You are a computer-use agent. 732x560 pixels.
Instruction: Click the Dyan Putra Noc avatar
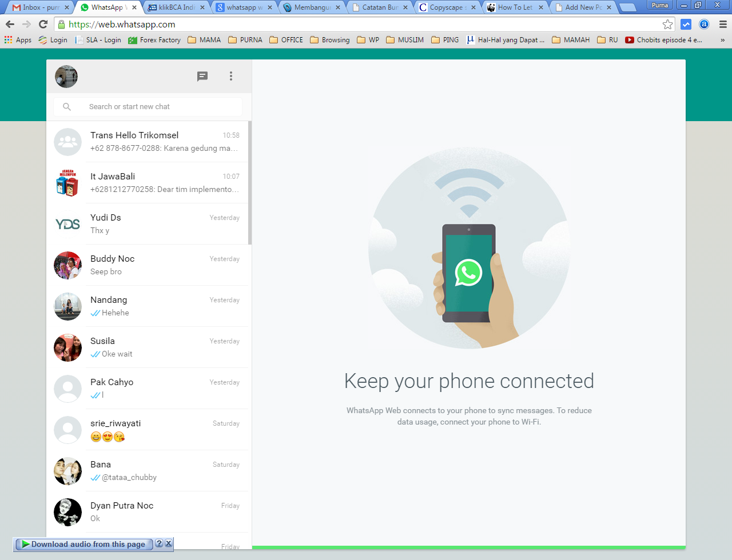coord(68,512)
